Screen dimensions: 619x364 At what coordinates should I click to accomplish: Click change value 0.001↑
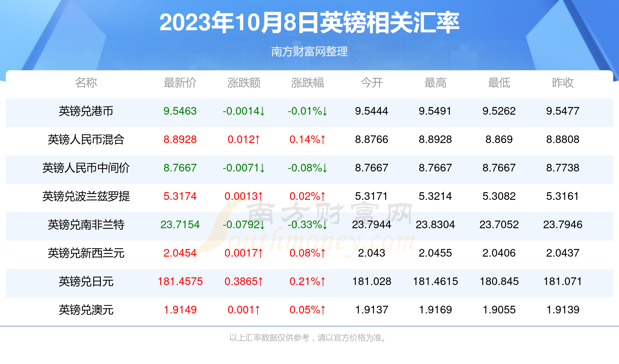244,310
